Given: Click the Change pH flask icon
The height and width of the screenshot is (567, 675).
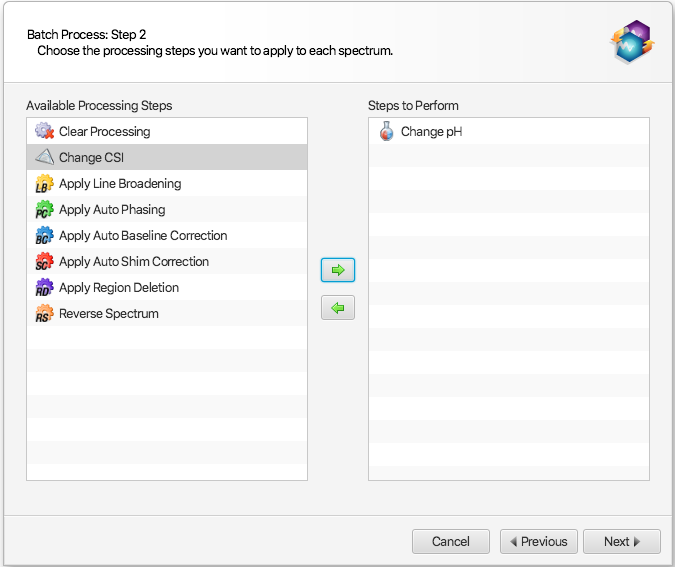Looking at the screenshot, I should pos(386,131).
